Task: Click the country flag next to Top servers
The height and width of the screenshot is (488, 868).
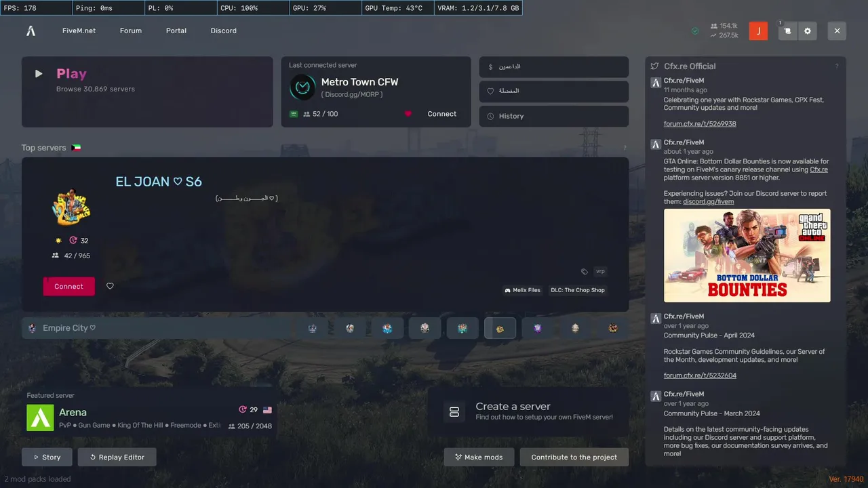Action: (x=76, y=148)
